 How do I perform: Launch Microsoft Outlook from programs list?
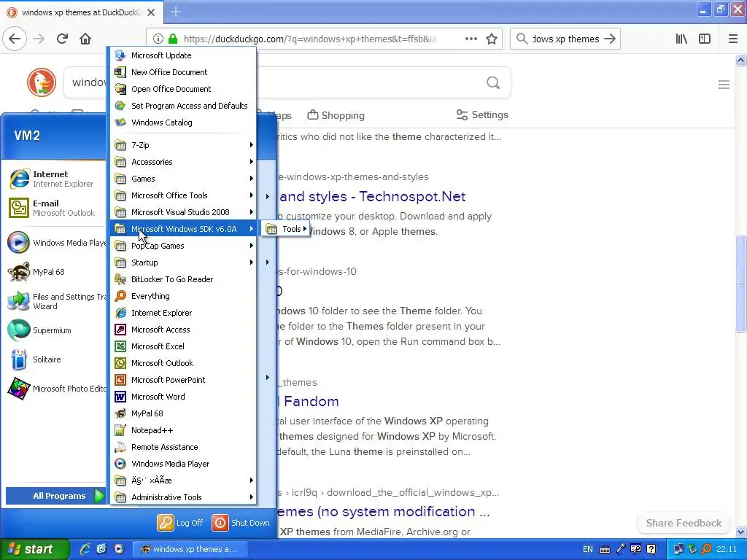[183, 363]
